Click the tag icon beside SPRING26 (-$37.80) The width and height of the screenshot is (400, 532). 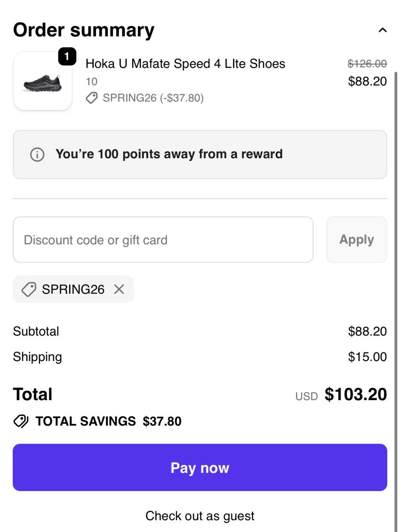pyautogui.click(x=92, y=98)
